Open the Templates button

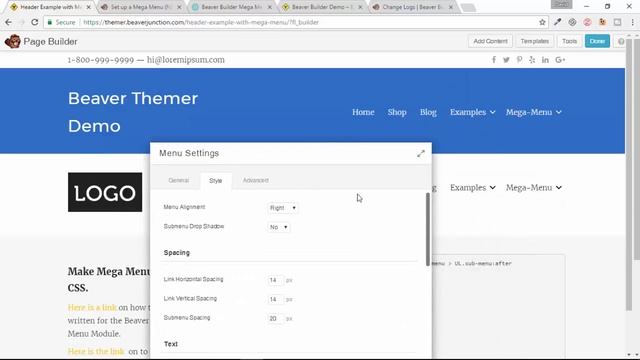point(534,41)
